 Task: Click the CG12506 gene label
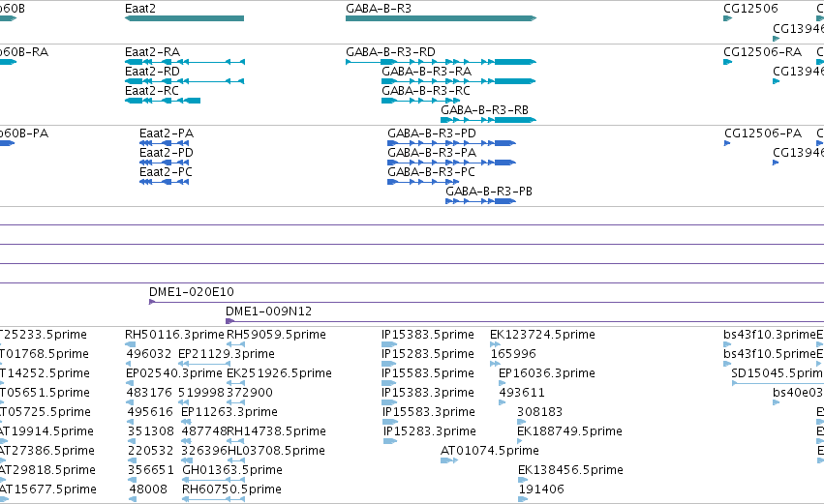(x=750, y=9)
